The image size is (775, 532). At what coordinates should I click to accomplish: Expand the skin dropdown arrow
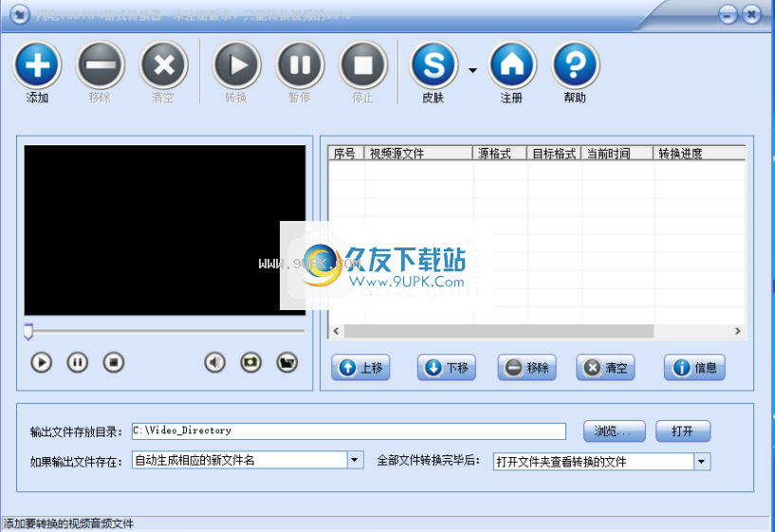click(472, 70)
